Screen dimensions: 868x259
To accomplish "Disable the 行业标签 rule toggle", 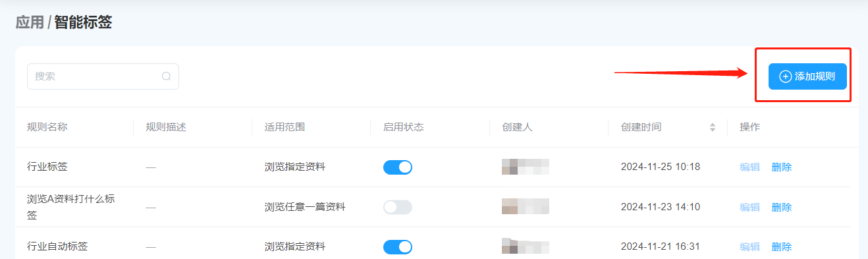I will (398, 167).
